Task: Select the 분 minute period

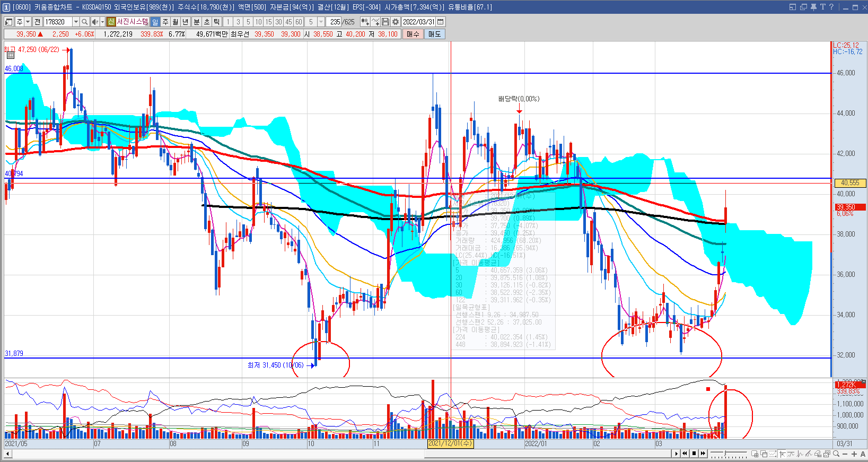Action: click(x=196, y=22)
